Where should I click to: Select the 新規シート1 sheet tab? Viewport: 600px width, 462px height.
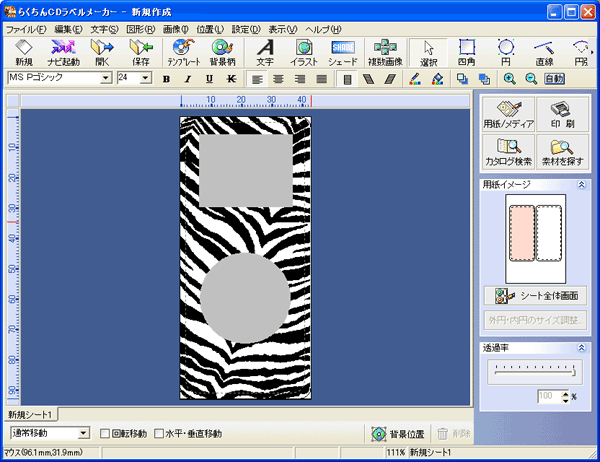click(x=30, y=415)
